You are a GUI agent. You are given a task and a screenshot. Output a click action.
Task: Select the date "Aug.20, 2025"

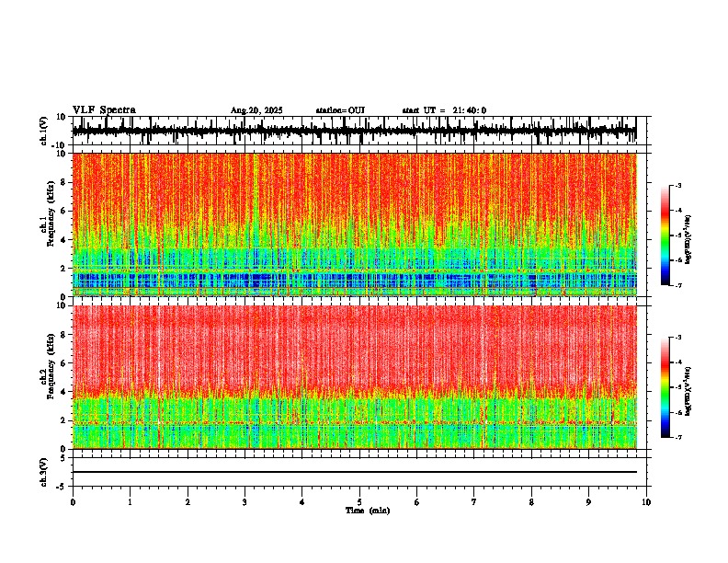(256, 110)
